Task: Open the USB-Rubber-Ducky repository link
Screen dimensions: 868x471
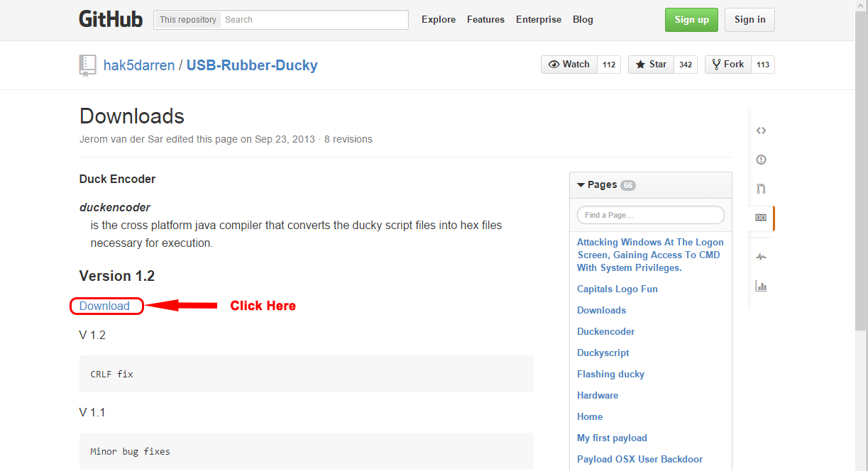Action: pyautogui.click(x=252, y=66)
